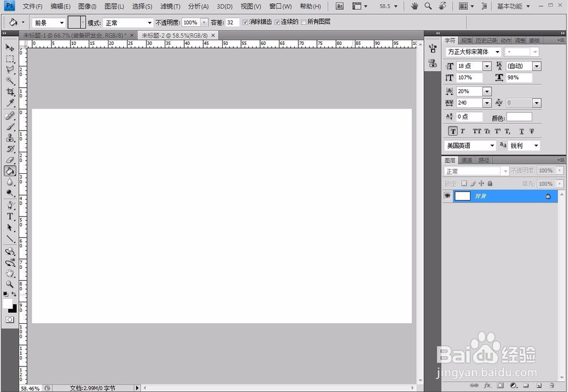Open the tracking 240 dropdown
This screenshot has width=568, height=392.
tap(487, 103)
